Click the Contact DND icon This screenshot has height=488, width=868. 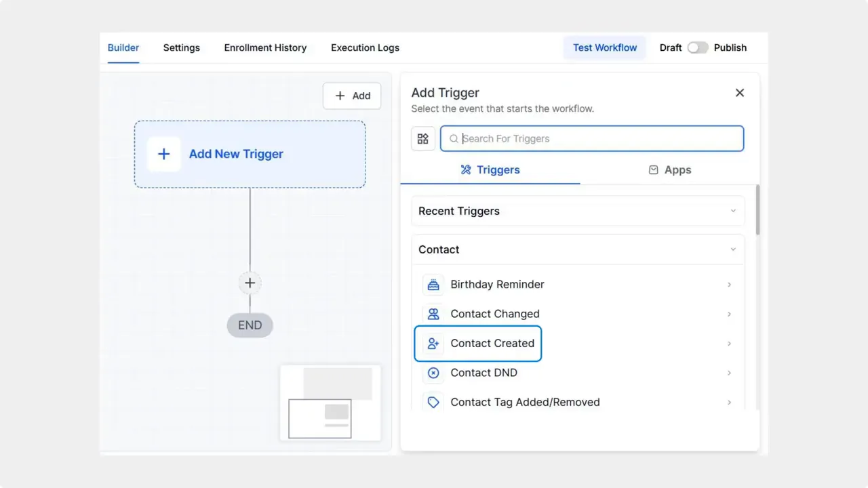tap(433, 373)
